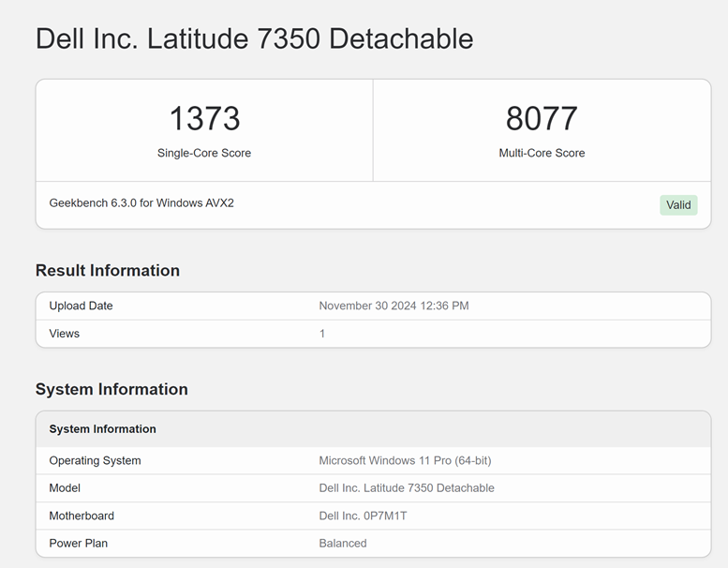The width and height of the screenshot is (728, 568).
Task: Click the Result Information heading
Action: pos(108,271)
